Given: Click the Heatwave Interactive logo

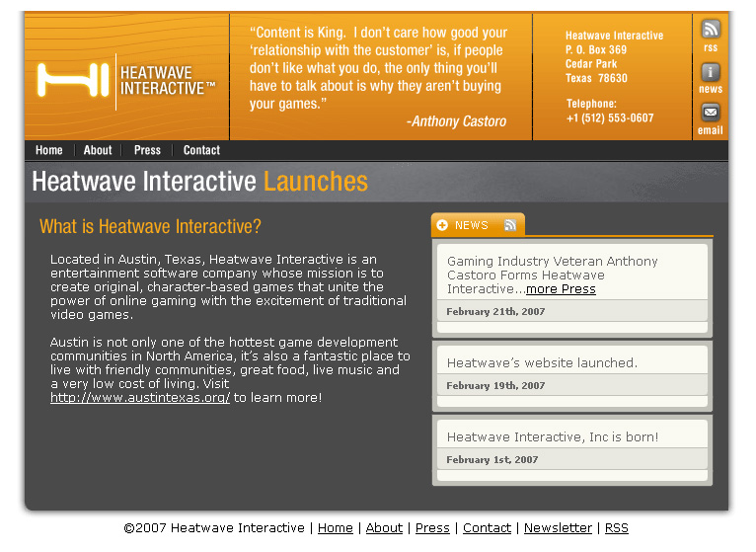Looking at the screenshot, I should pos(126,80).
